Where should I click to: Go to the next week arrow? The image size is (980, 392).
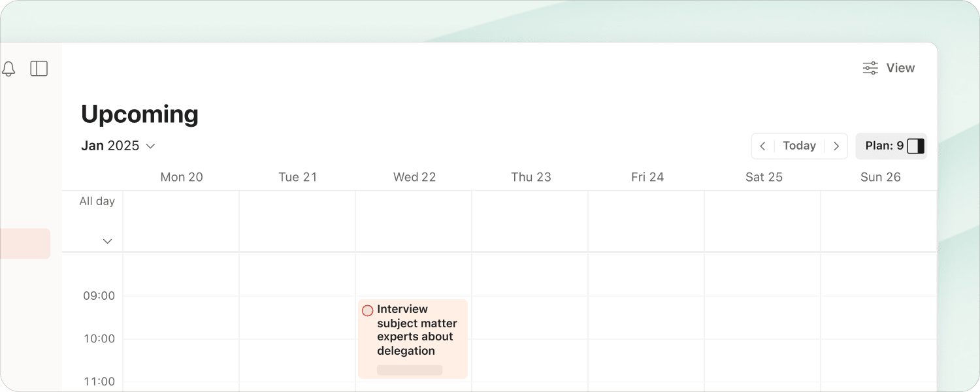(836, 146)
